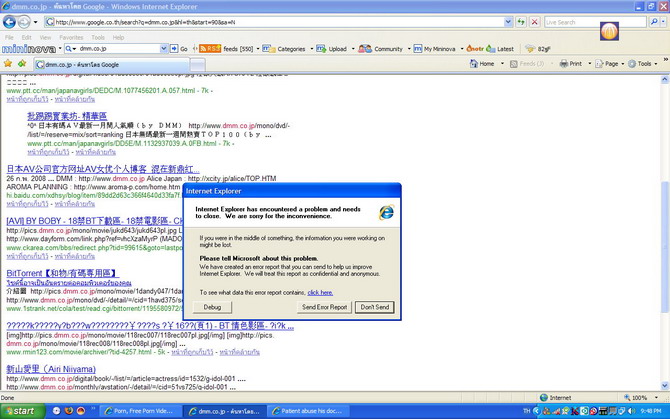670x419 pixels.
Task: Click the browser Forward arrow button
Action: (x=24, y=22)
